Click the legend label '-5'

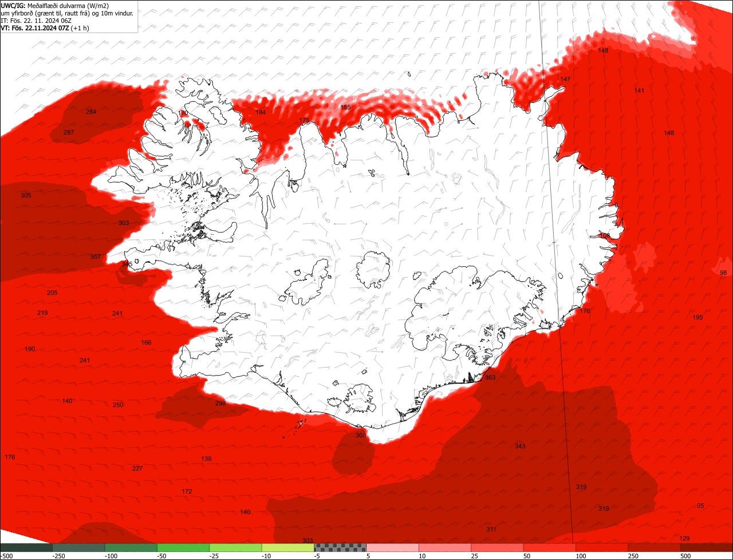click(317, 556)
